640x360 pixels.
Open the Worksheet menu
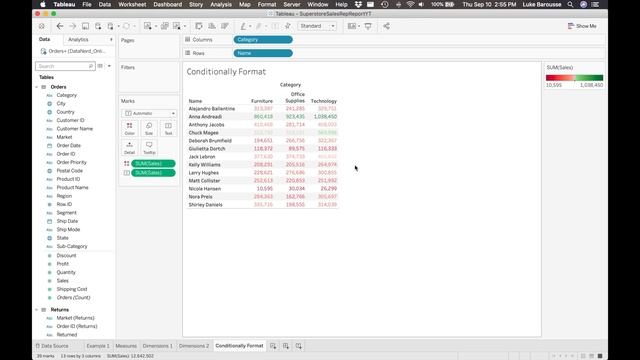pos(132,4)
